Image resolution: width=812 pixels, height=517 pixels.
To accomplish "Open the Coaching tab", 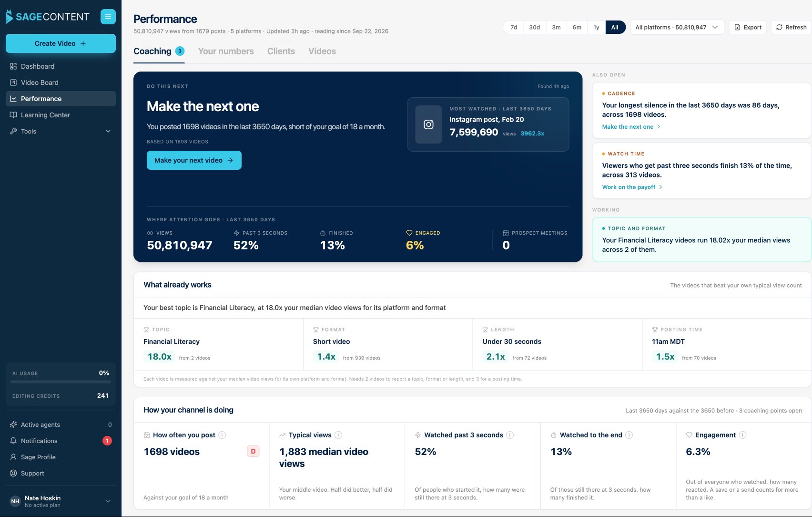I will tap(159, 51).
